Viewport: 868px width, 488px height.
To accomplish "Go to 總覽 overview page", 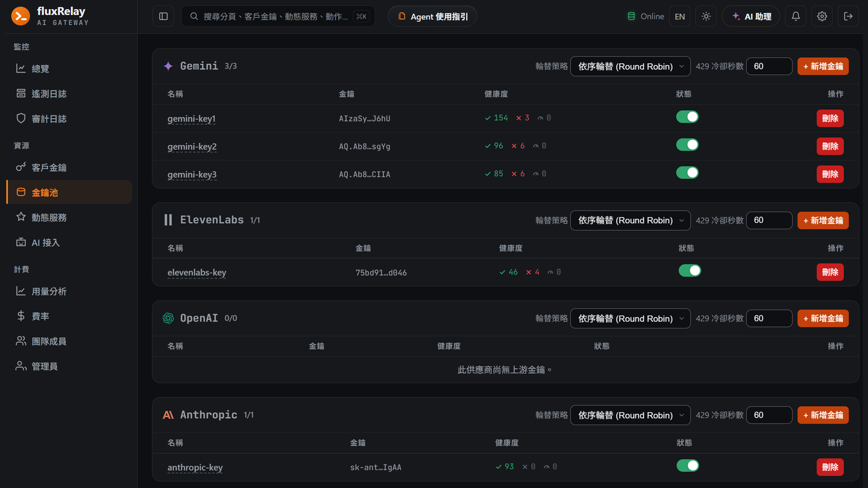I will tap(69, 69).
